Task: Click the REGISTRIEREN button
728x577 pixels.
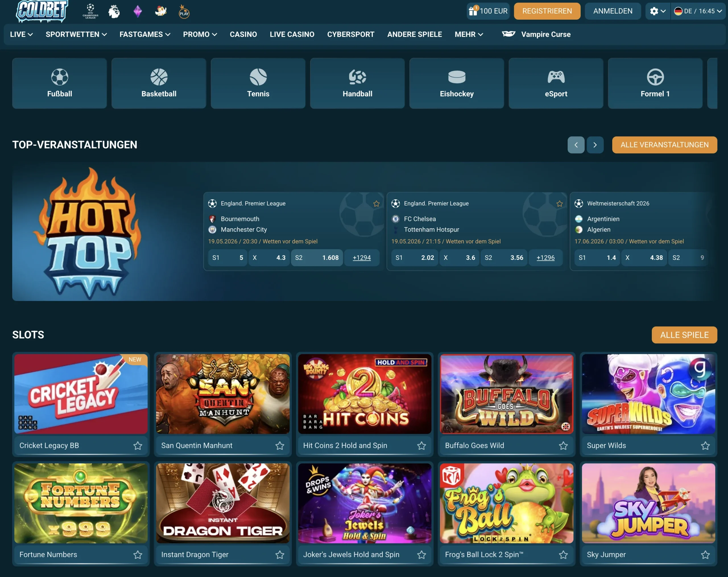Action: tap(547, 11)
